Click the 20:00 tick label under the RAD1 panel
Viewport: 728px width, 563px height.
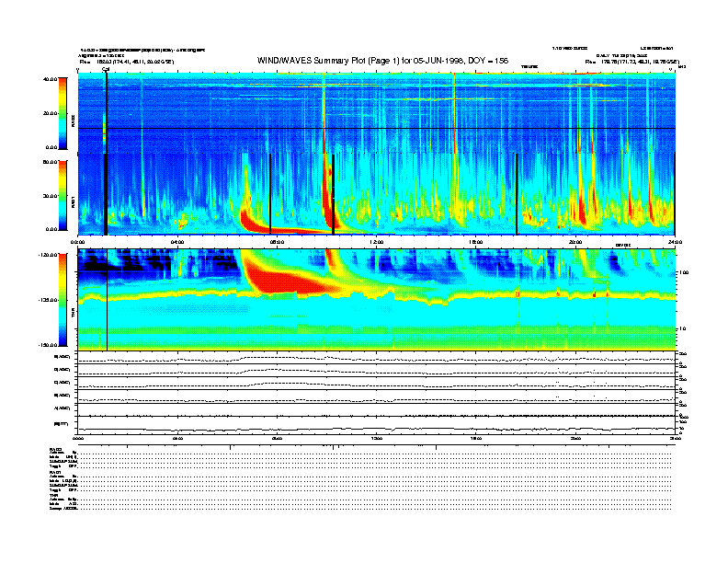pos(575,242)
